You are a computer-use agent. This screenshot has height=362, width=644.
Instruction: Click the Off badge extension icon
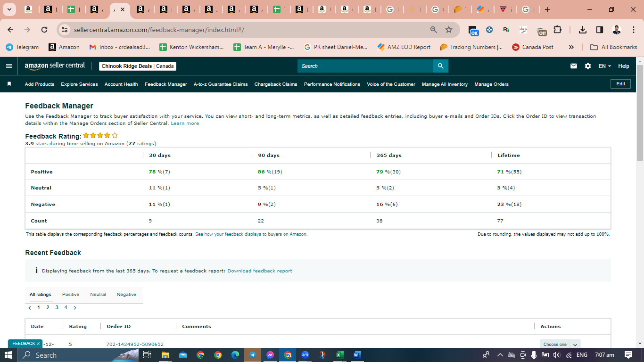pos(542,31)
